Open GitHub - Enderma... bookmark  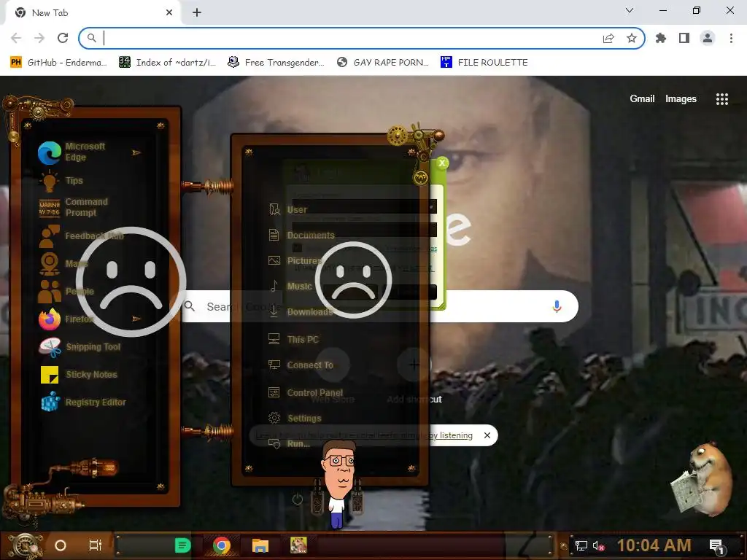pos(58,63)
